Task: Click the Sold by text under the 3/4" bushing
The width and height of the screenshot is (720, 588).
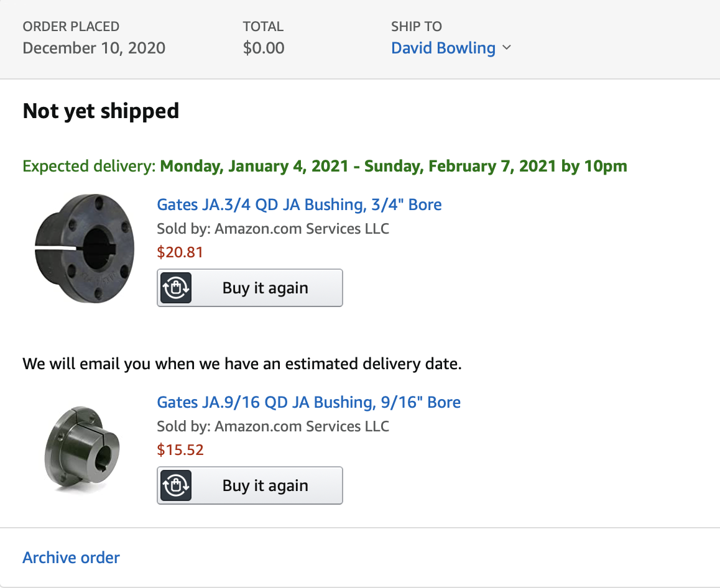Action: point(273,229)
